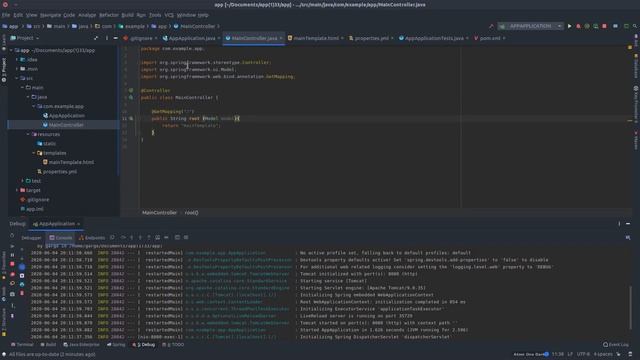
Task: Pause program icon in the Debug sidebar
Action: pos(12,255)
